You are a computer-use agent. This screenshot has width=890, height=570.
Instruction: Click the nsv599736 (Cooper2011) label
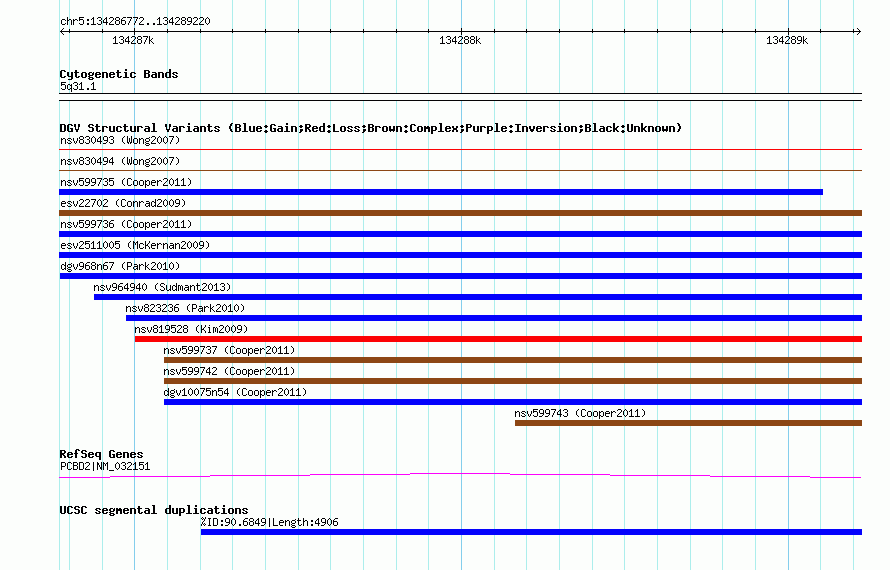click(126, 224)
